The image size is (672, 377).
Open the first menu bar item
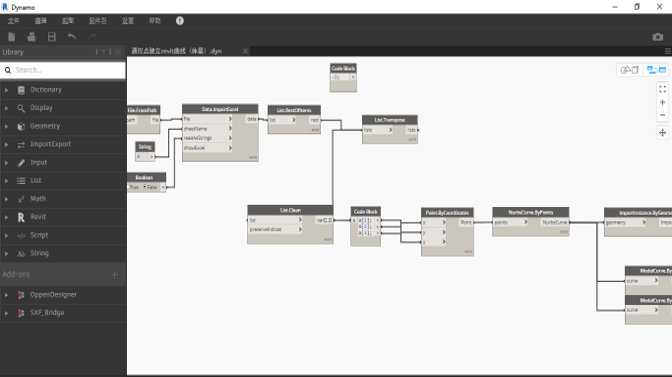point(14,21)
